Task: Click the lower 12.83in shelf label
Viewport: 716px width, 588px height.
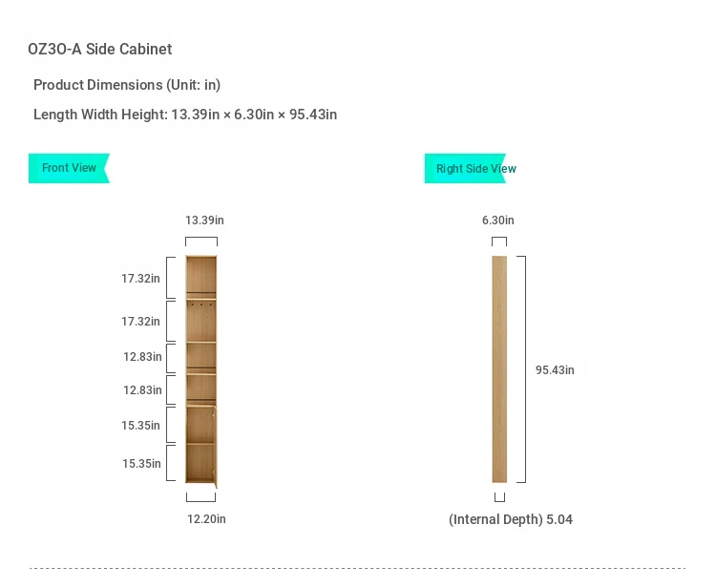Action: click(142, 390)
